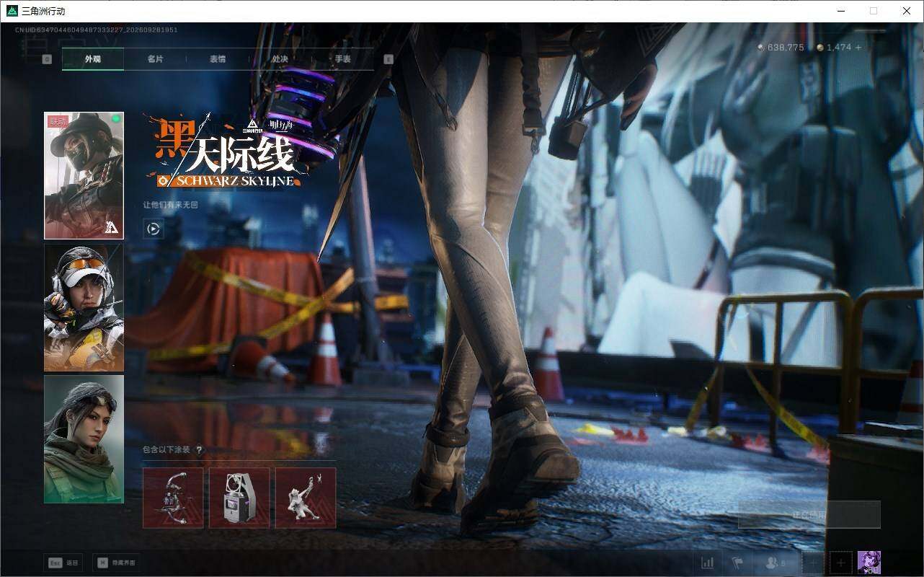924x577 pixels.
Task: Click the CN UID text string
Action: (97, 30)
